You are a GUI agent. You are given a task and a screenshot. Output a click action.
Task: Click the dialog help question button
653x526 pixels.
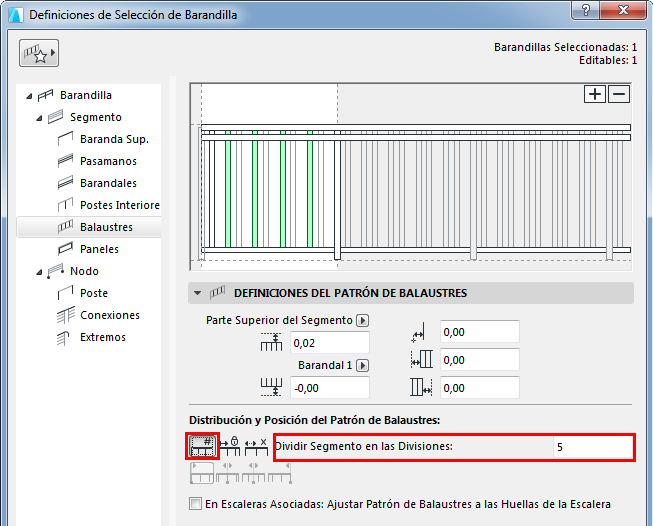(x=586, y=10)
